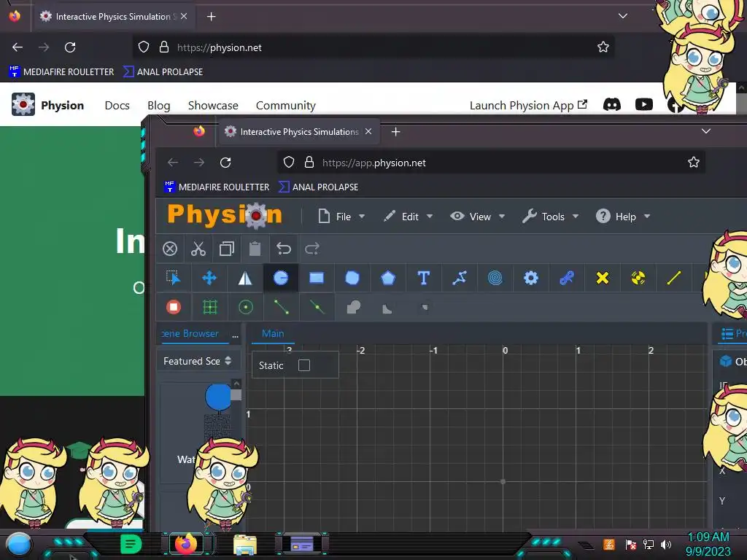Click the physion.net address bar in back window
Screen dimensions: 747x560
point(373,47)
